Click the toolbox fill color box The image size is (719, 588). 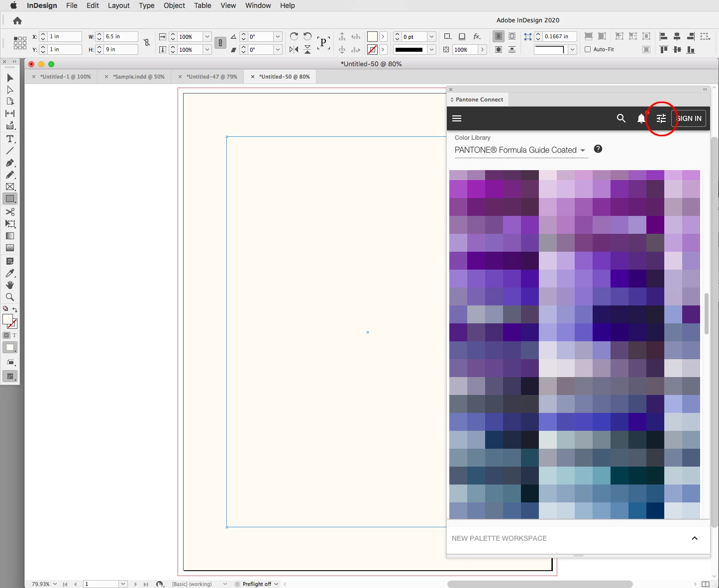pyautogui.click(x=7, y=319)
